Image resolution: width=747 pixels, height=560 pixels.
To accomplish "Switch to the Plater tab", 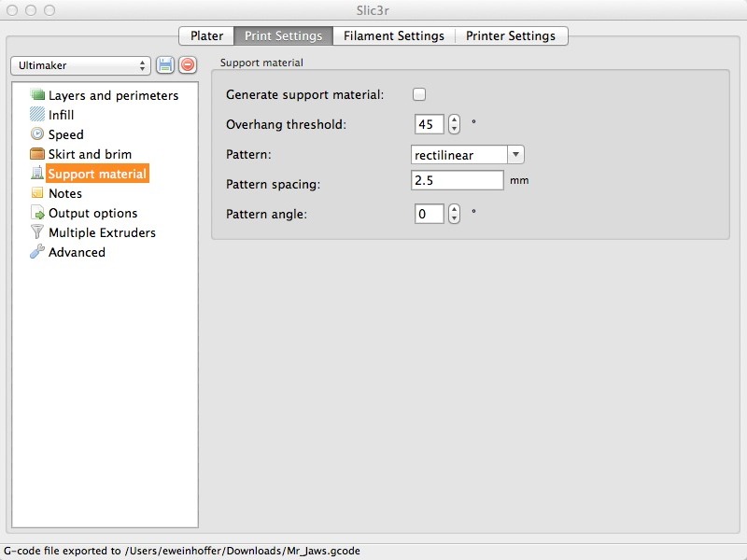I will coord(206,35).
